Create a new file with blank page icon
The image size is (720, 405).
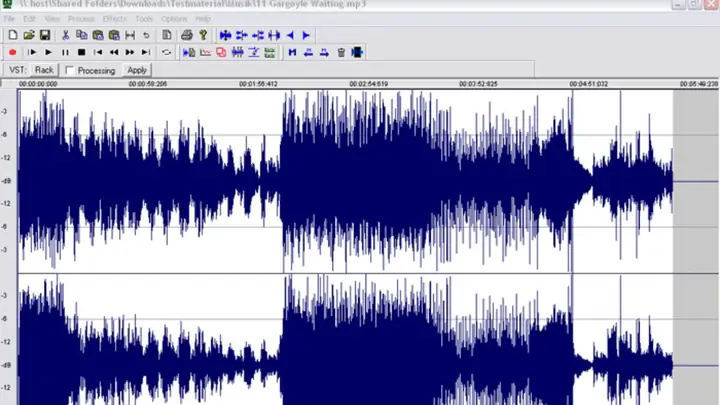pyautogui.click(x=13, y=35)
